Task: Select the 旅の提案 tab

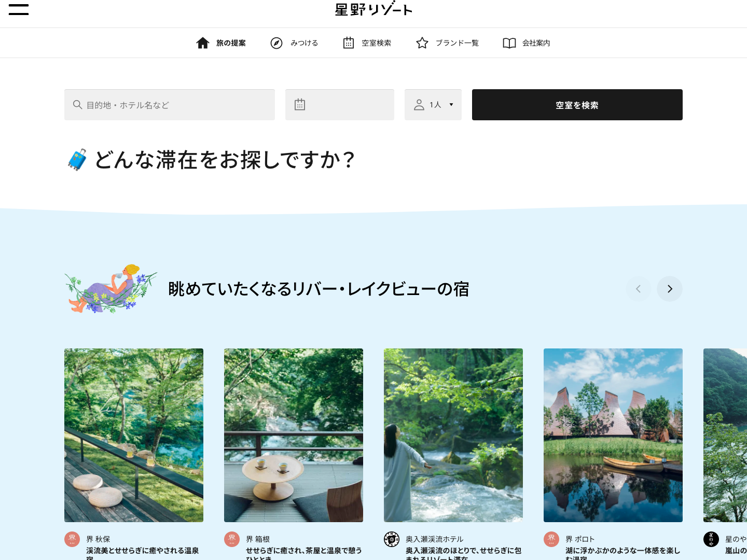Action: [221, 43]
